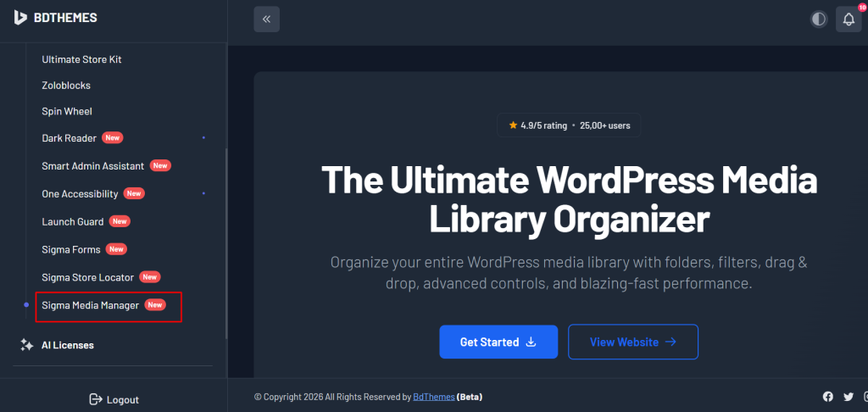Click the View Website button

tap(632, 342)
